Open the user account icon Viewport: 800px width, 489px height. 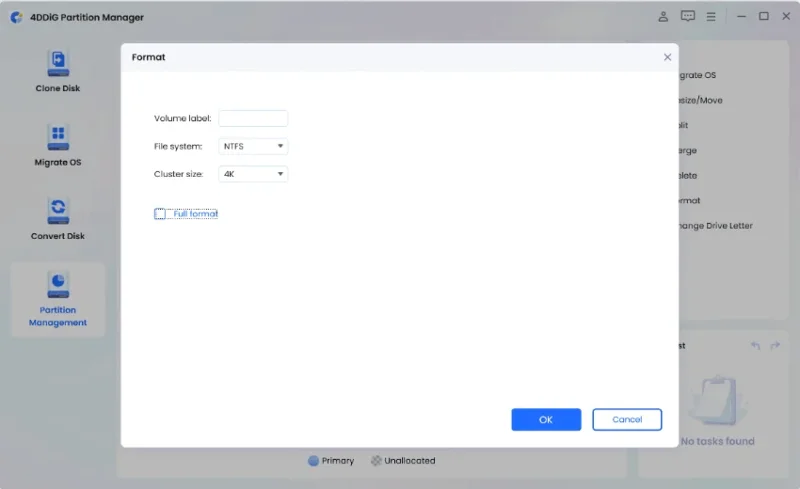coord(663,16)
